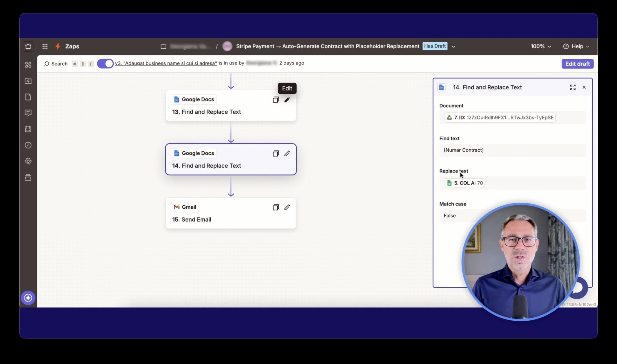Open the history clock sidebar icon
This screenshot has height=364, width=617.
(28, 145)
